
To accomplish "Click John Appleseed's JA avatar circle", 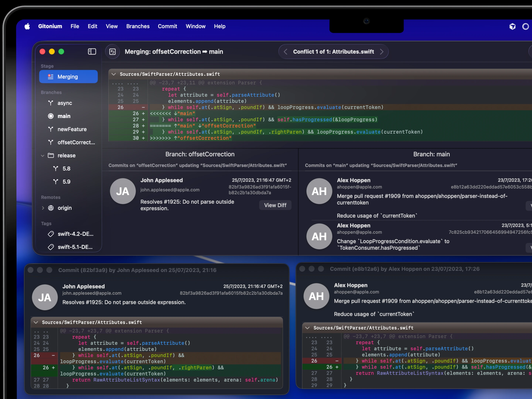I will [123, 191].
